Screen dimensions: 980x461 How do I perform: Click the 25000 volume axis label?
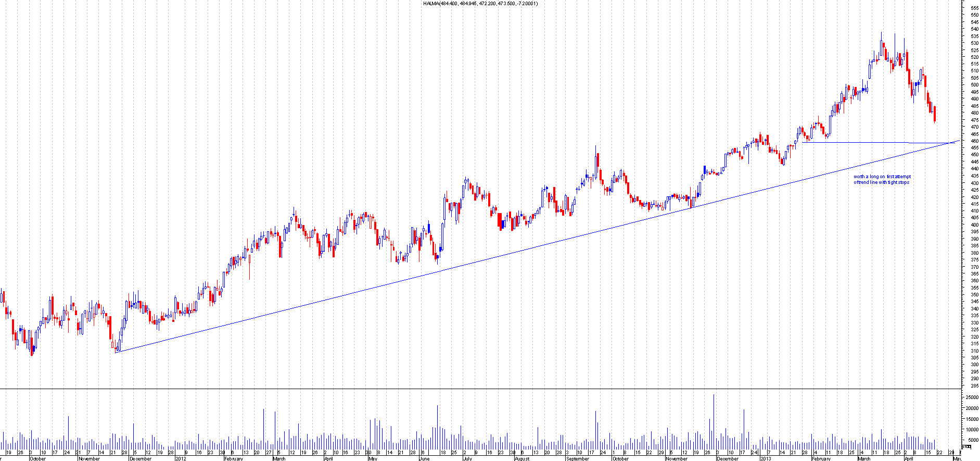click(972, 397)
